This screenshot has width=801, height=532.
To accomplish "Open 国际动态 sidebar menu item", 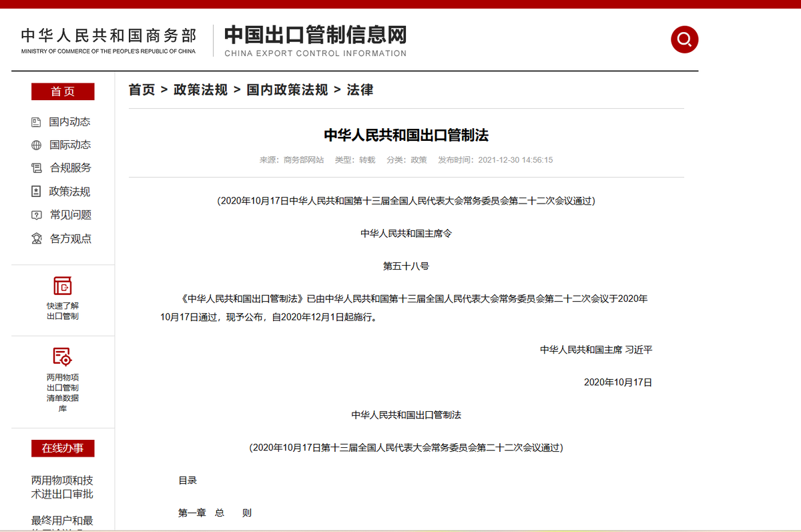I will (69, 145).
